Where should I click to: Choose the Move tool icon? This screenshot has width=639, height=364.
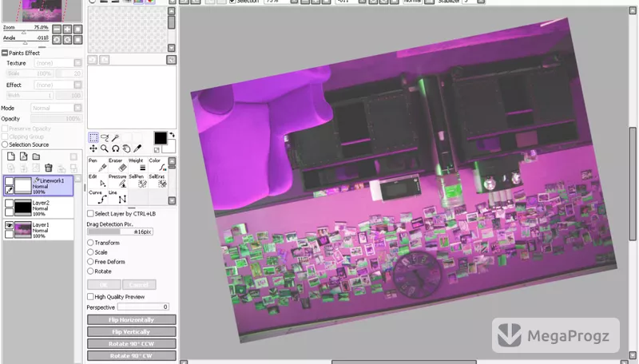93,148
